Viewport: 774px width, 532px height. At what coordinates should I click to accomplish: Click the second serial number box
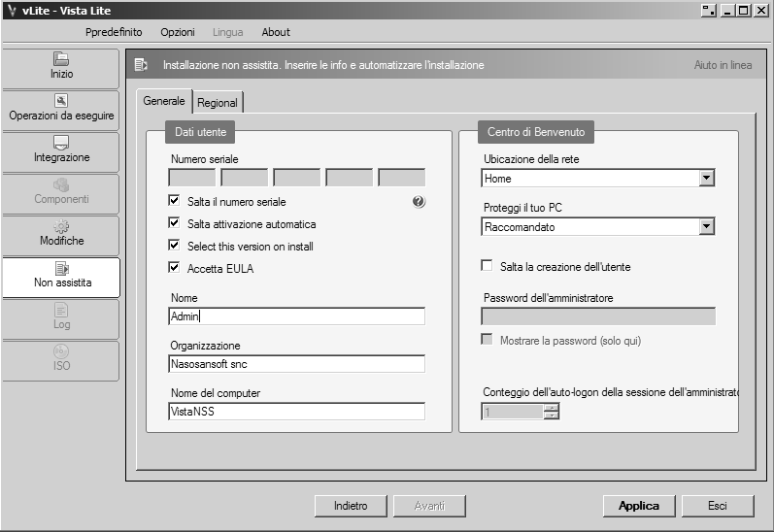tap(245, 178)
